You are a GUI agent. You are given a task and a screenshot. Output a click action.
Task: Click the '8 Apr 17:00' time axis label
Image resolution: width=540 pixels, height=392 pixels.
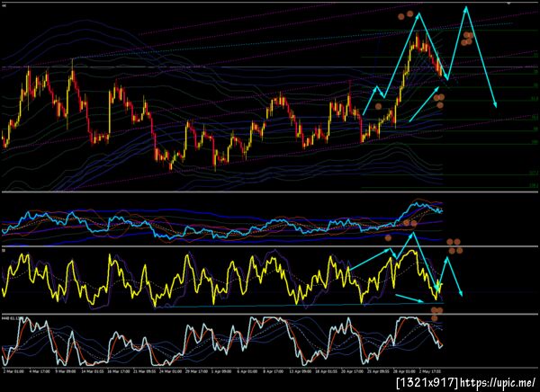coord(274,371)
